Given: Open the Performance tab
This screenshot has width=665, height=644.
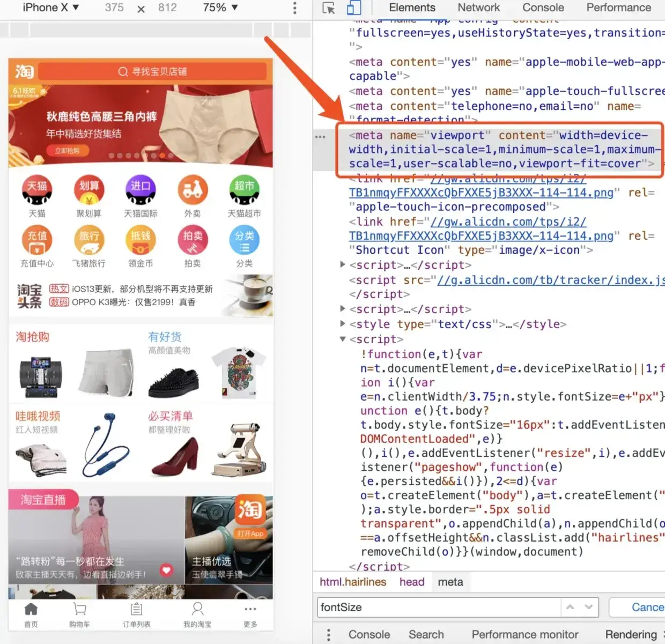Looking at the screenshot, I should [x=618, y=8].
